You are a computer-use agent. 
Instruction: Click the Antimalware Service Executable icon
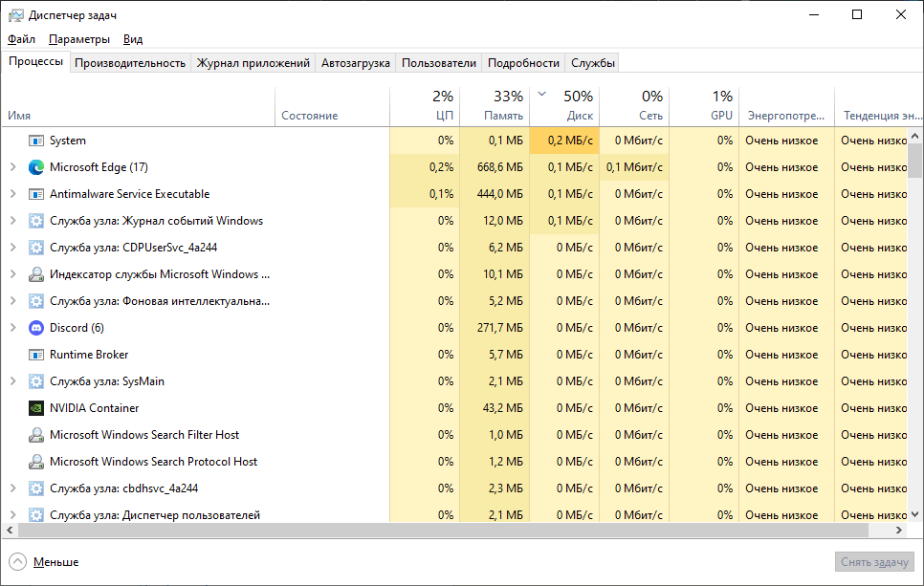pos(36,194)
